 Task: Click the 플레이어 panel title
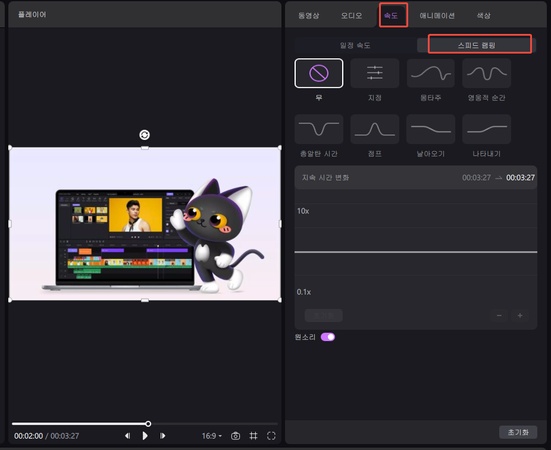(x=32, y=14)
